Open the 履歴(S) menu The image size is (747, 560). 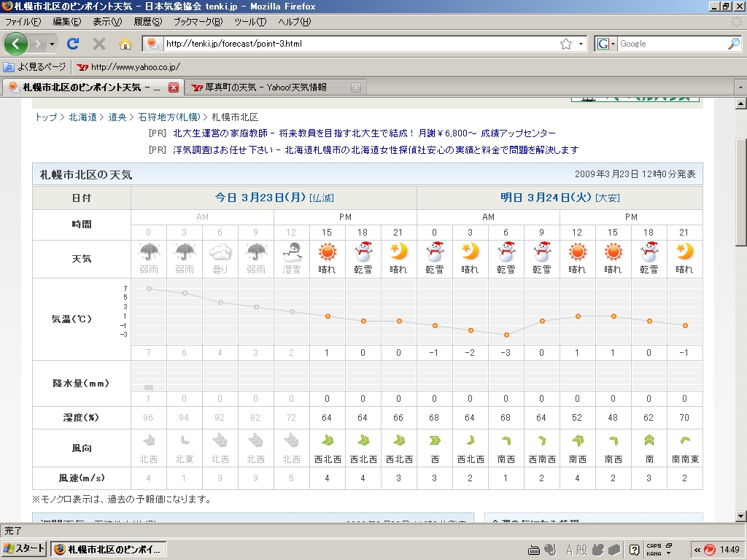pyautogui.click(x=147, y=21)
